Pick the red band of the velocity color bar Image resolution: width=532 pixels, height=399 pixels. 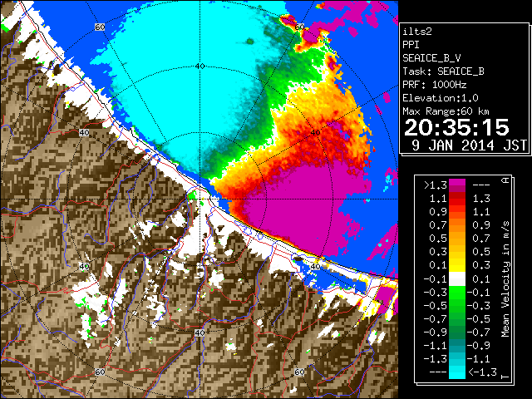(457, 200)
